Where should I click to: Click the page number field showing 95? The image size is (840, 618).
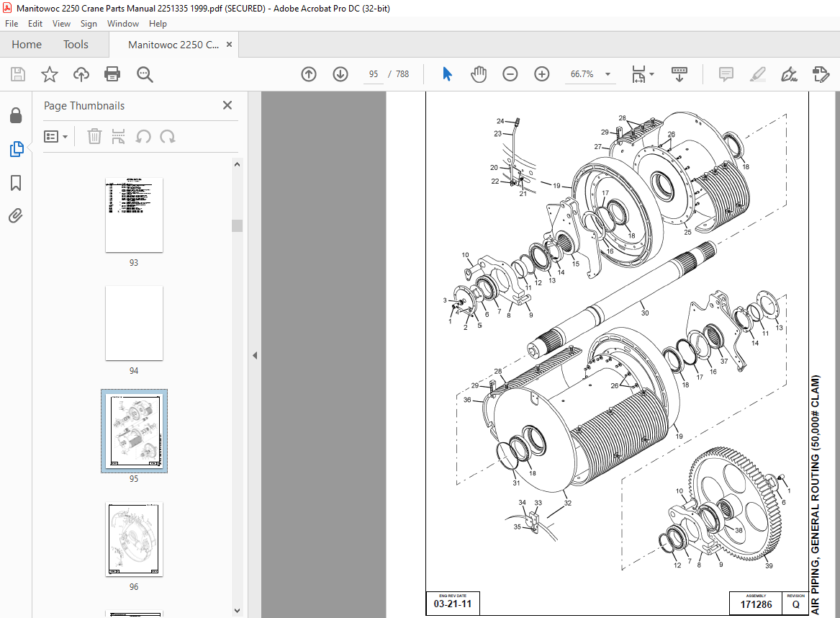pos(374,74)
